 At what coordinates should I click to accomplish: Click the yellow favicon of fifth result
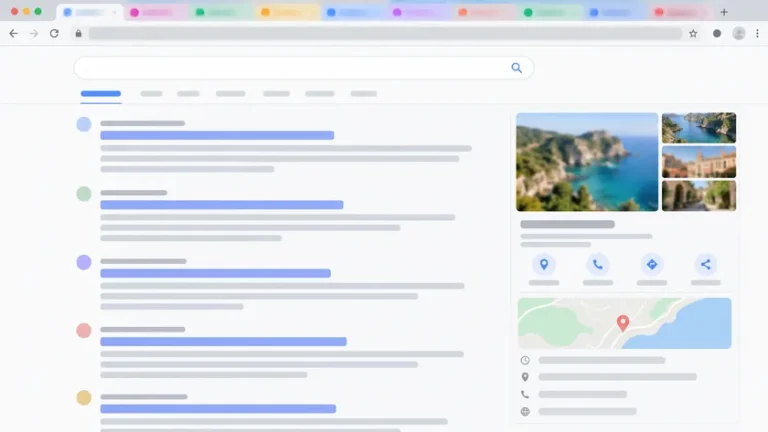[84, 397]
